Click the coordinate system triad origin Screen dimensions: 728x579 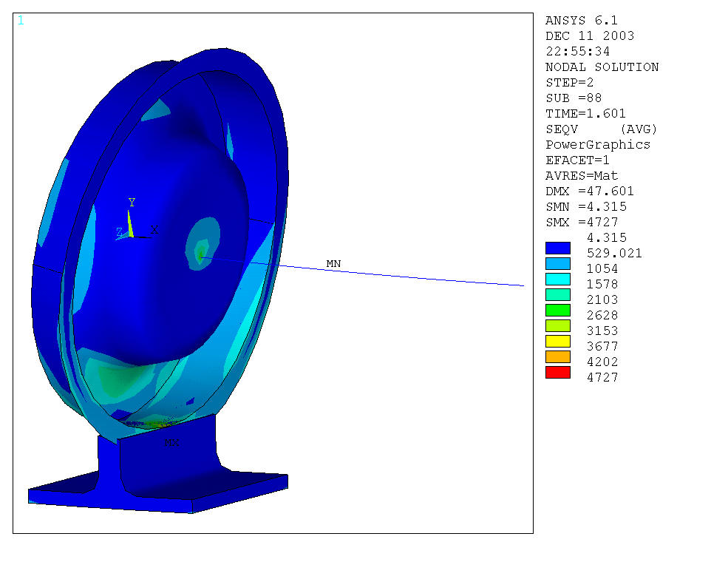131,235
